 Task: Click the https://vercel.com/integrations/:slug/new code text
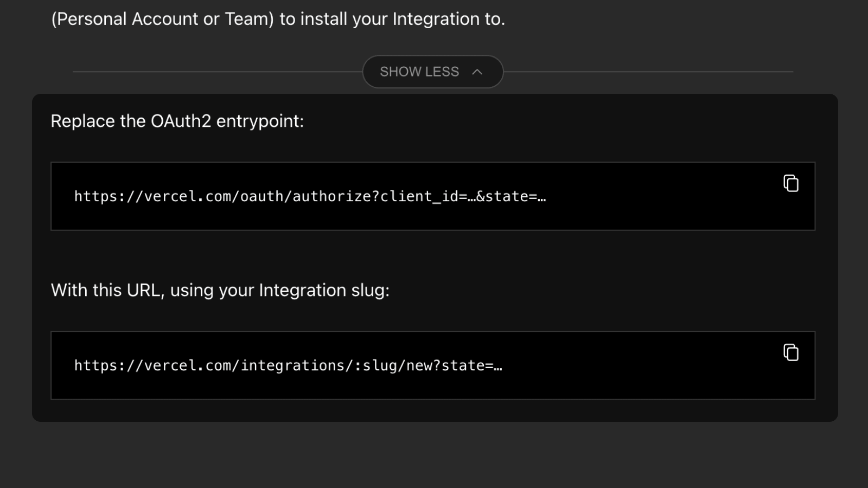click(x=288, y=365)
